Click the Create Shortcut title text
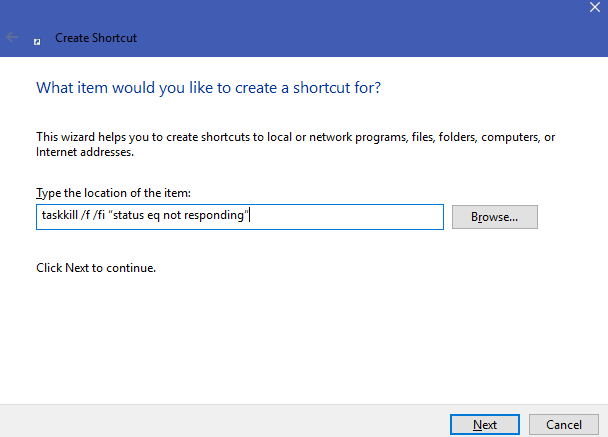The height and width of the screenshot is (437, 608). coord(96,39)
